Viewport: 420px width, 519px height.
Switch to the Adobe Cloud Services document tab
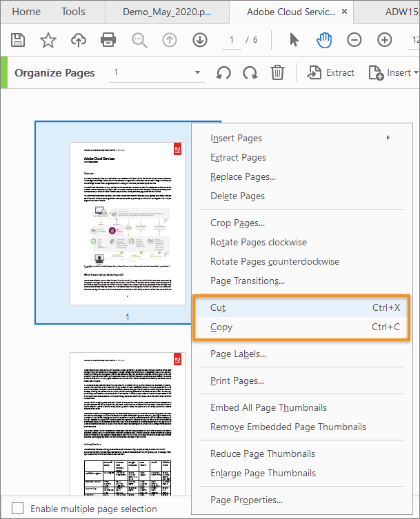coord(291,12)
